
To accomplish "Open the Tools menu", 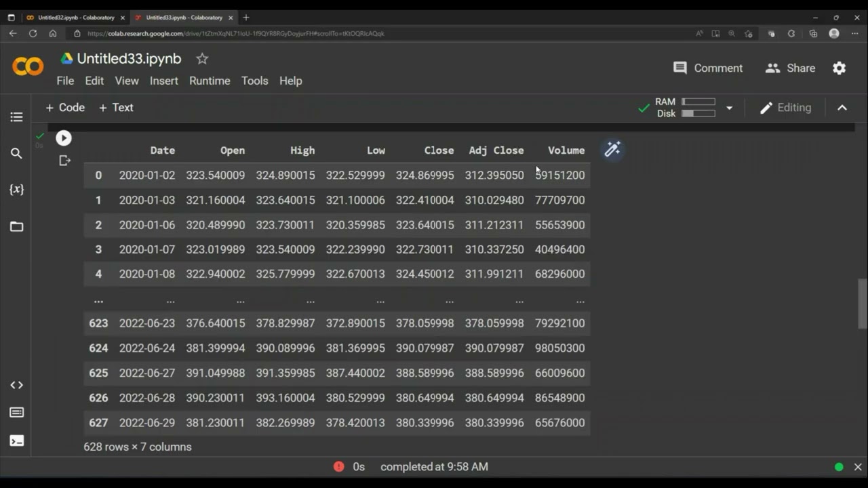I will pyautogui.click(x=254, y=81).
